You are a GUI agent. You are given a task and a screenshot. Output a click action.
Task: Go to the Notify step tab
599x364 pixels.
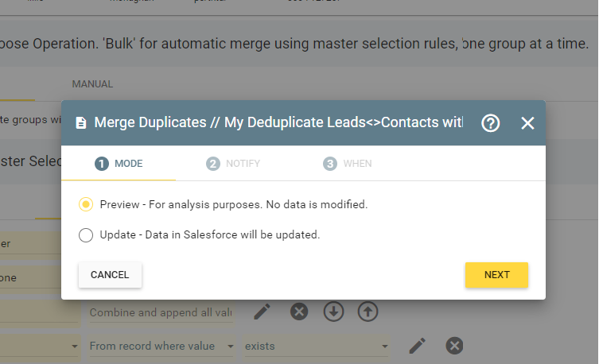[233, 164]
